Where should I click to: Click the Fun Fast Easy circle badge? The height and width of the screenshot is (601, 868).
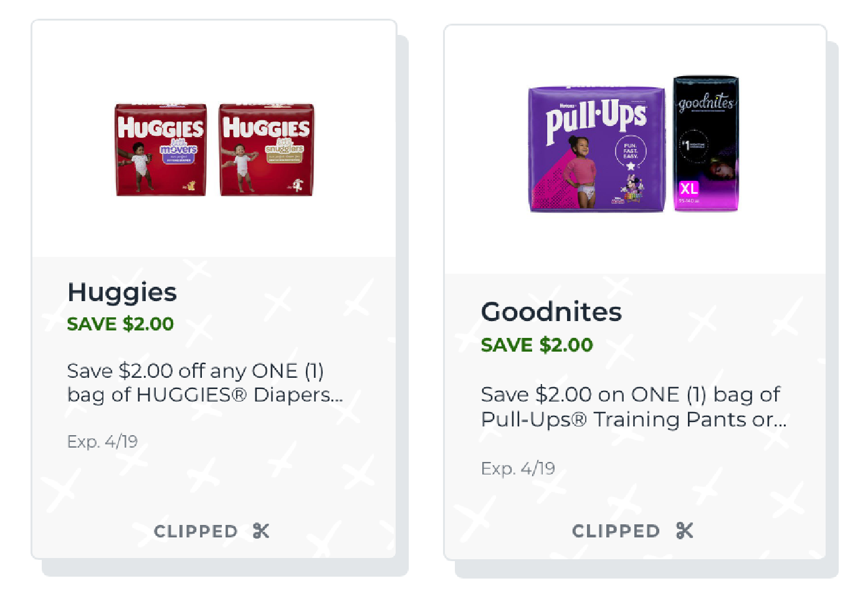pos(631,151)
